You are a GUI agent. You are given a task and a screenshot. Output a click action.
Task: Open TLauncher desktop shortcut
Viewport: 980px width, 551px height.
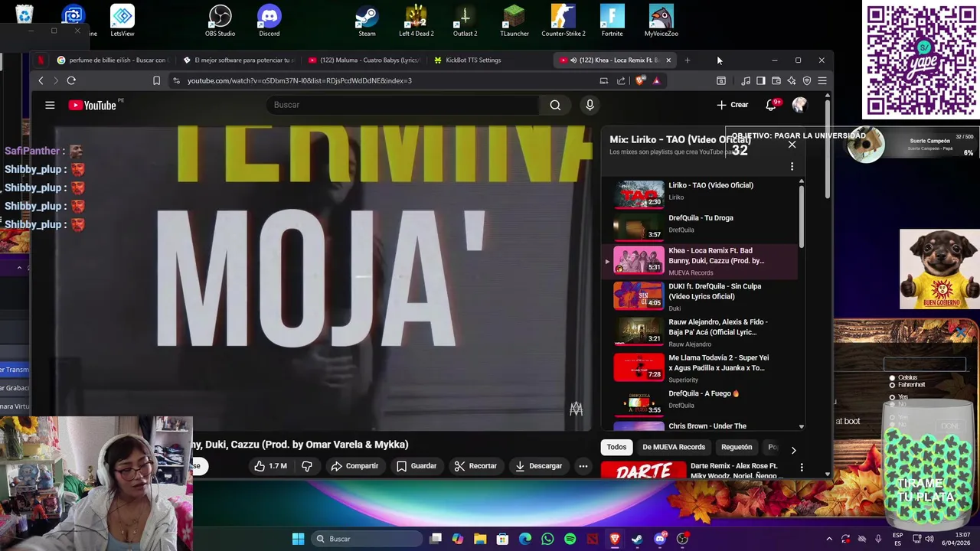tap(514, 21)
